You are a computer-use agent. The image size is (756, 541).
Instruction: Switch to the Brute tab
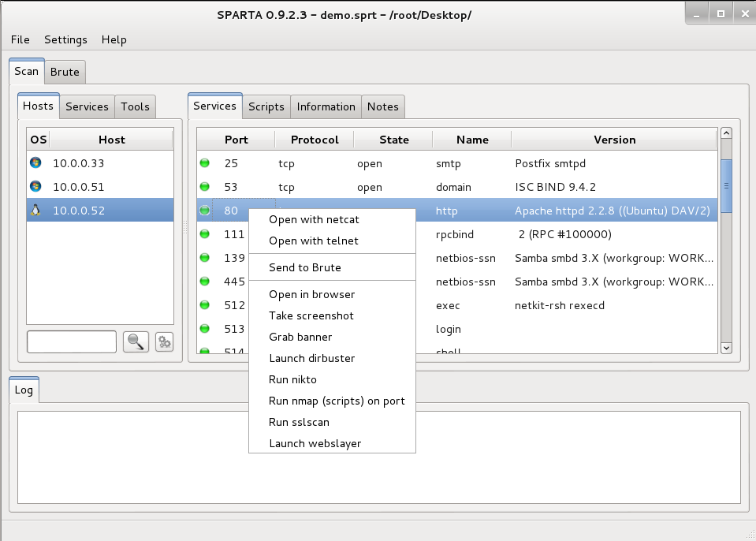point(64,71)
